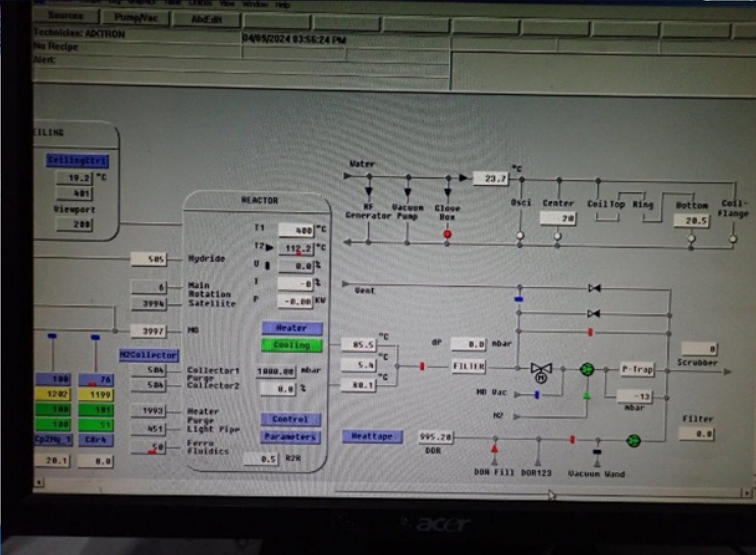Screen dimensions: 756x555
Task: Open the Help menu
Action: click(282, 5)
